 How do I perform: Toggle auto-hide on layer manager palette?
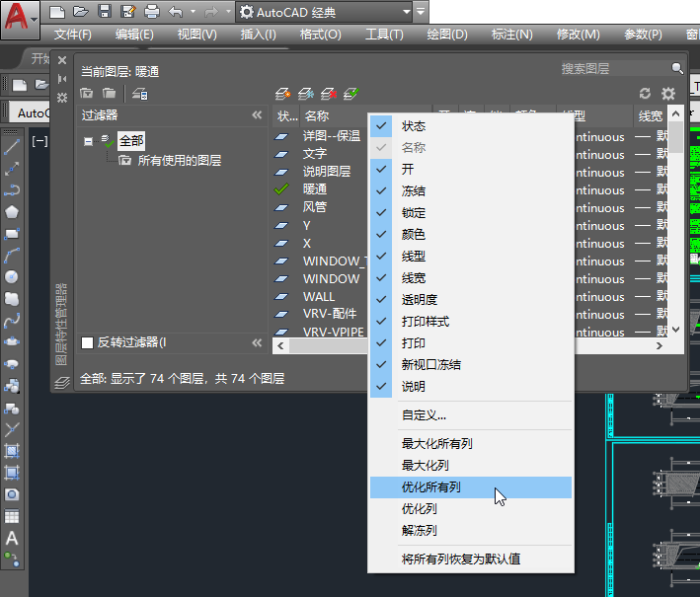click(x=62, y=79)
